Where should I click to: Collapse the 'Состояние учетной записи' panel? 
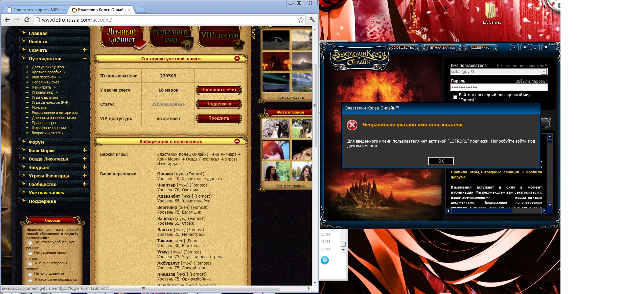click(x=237, y=58)
